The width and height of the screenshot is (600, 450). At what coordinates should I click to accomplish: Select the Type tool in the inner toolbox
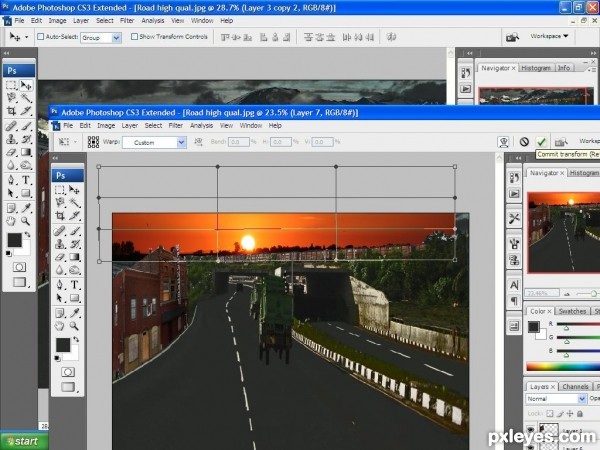click(74, 285)
